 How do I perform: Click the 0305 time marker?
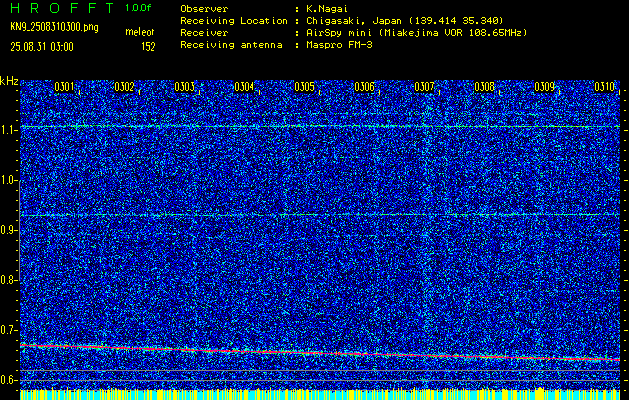pos(304,87)
